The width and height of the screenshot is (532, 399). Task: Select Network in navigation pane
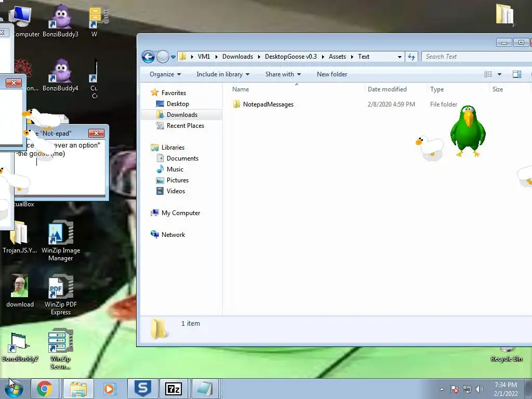point(173,234)
